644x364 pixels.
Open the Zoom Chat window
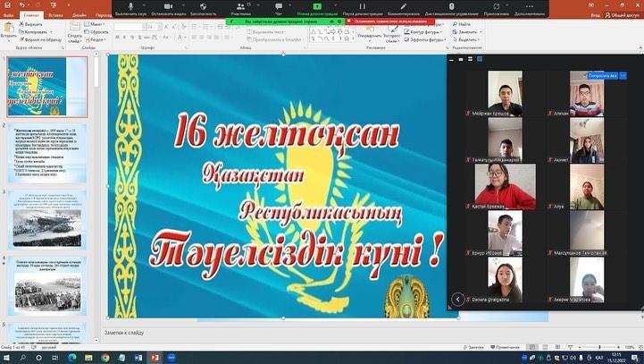[279, 9]
